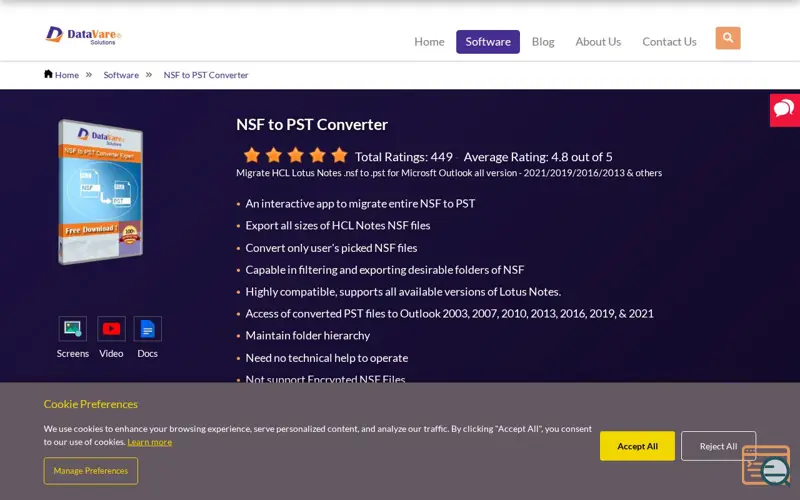The height and width of the screenshot is (500, 800).
Task: Click the NSF to PST product box image
Action: click(101, 192)
